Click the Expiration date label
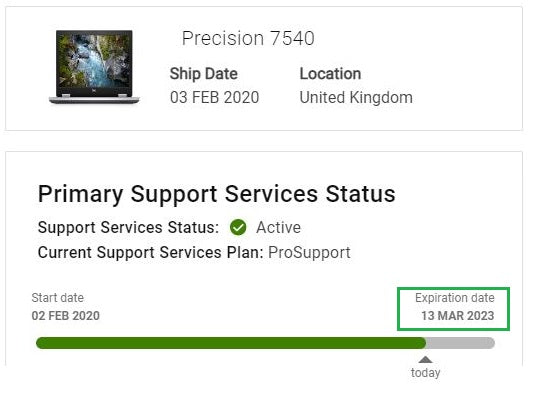Screen dimensions: 533x418 (454, 298)
